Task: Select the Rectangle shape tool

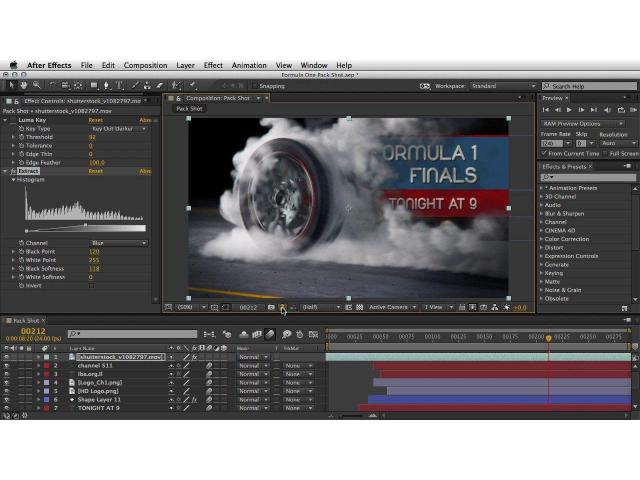Action: coord(94,85)
